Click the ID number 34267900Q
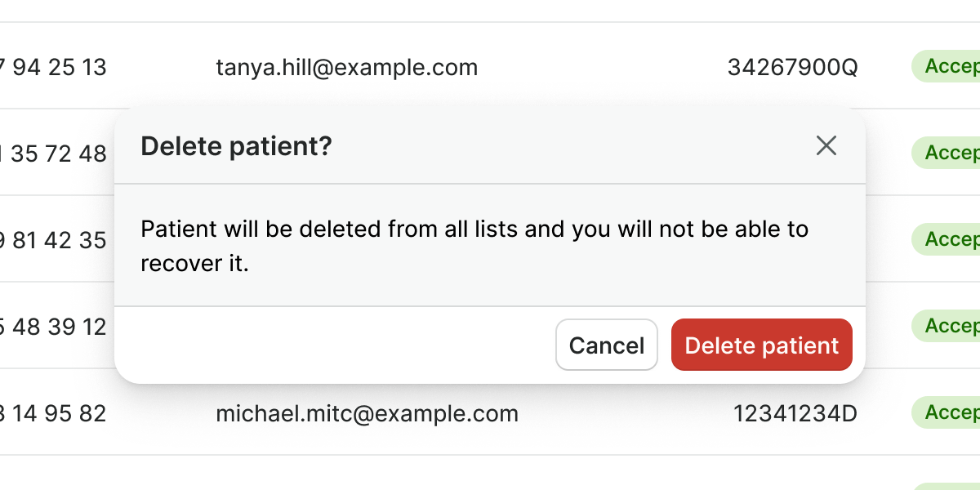The width and height of the screenshot is (980, 490). coord(792,67)
